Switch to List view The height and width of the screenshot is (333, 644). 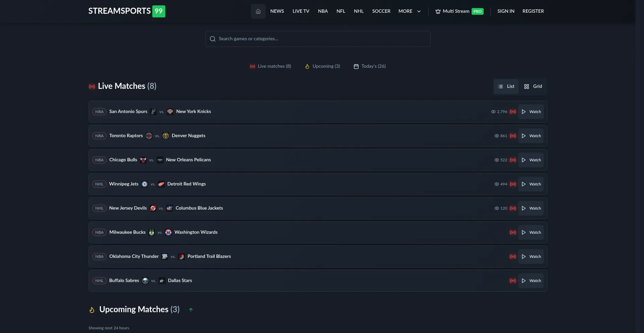pyautogui.click(x=506, y=87)
